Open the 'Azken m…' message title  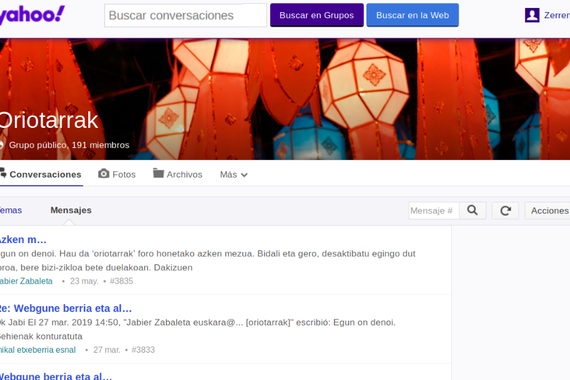point(23,240)
